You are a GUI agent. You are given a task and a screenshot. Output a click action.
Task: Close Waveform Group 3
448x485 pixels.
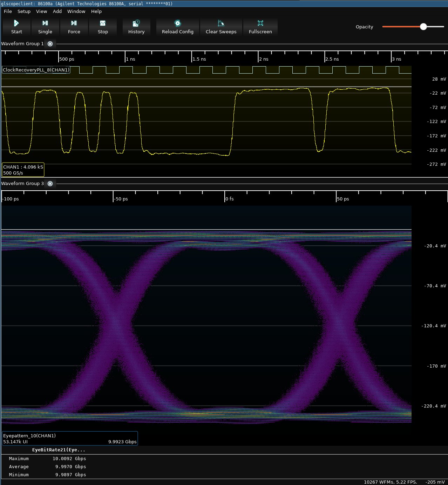pos(50,184)
